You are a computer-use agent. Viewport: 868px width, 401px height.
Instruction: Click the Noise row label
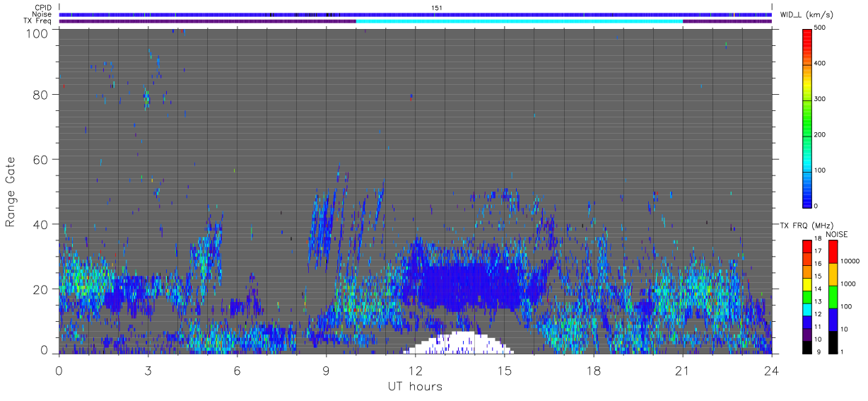[42, 14]
